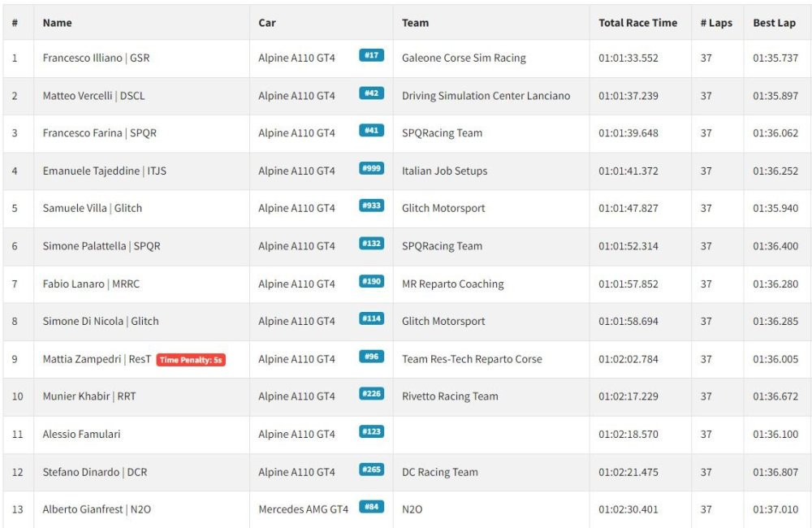Click team Driving Simulation Center Lanciano
Screen dimensions: 812x528
pyautogui.click(x=486, y=96)
